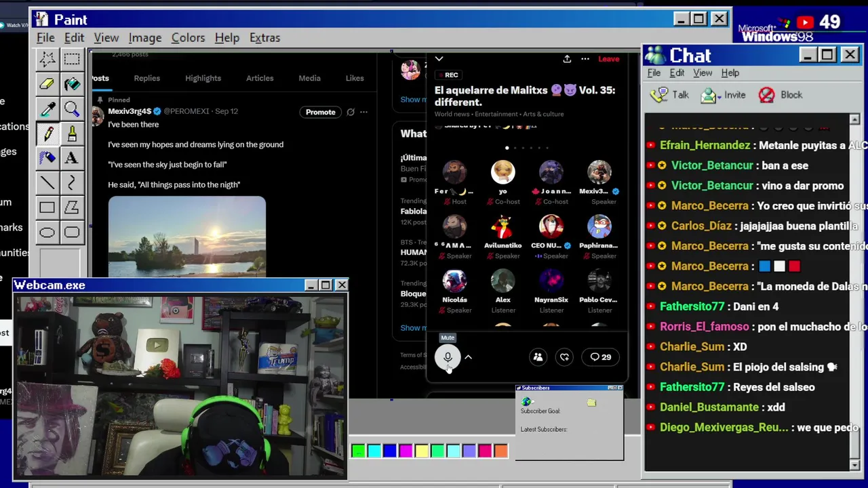Open the pinned post's three-dot menu

point(363,112)
